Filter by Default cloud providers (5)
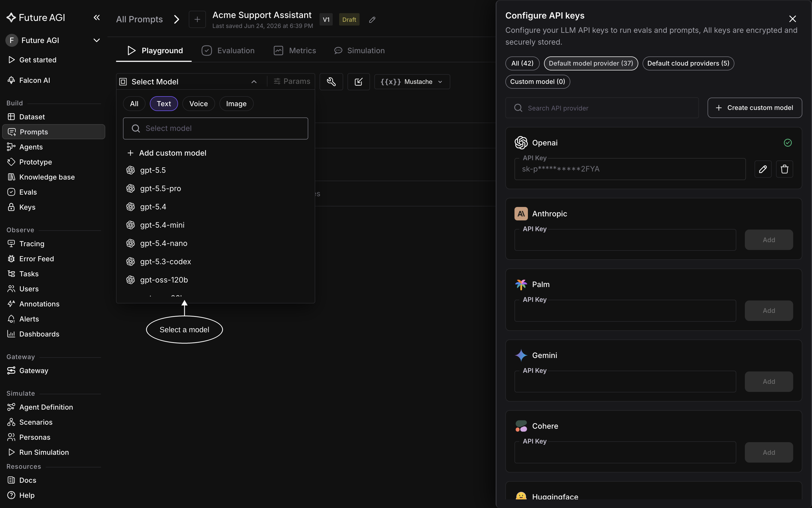The height and width of the screenshot is (508, 812). tap(688, 63)
